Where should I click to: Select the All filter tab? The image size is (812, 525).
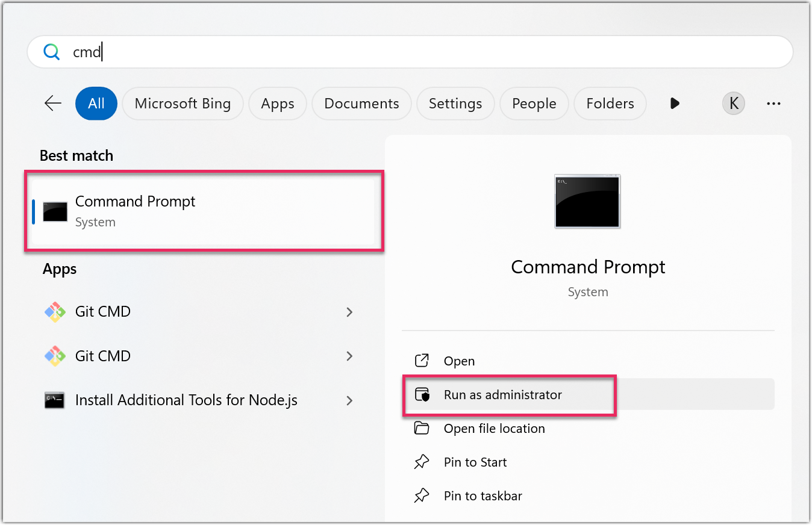[96, 104]
